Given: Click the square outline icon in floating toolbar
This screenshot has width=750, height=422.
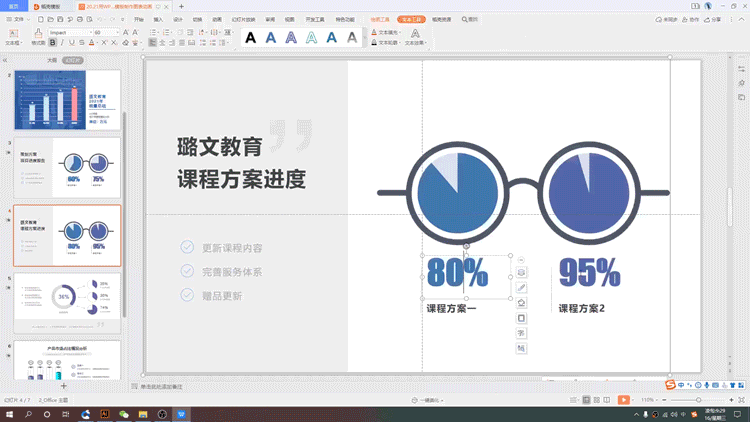Looking at the screenshot, I should [x=521, y=318].
